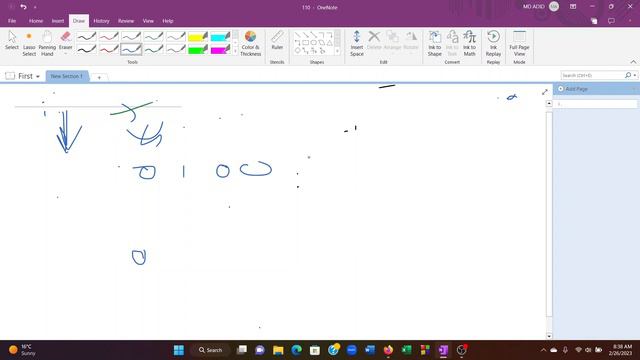Open Color & Thickness options
The width and height of the screenshot is (640, 360).
point(250,43)
